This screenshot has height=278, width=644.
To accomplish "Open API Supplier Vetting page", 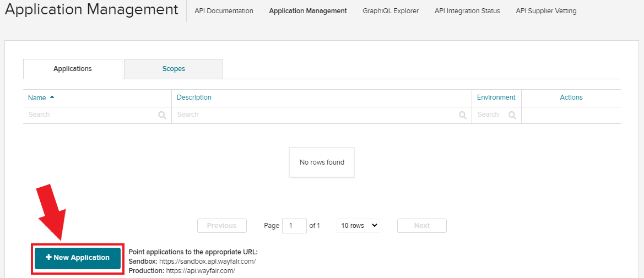I will [546, 11].
